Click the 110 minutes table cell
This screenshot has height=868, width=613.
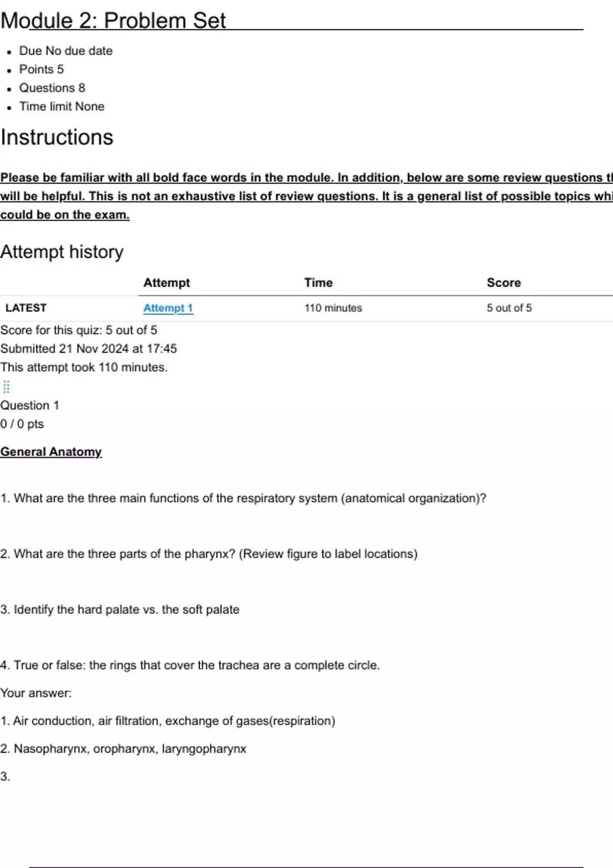coord(333,308)
